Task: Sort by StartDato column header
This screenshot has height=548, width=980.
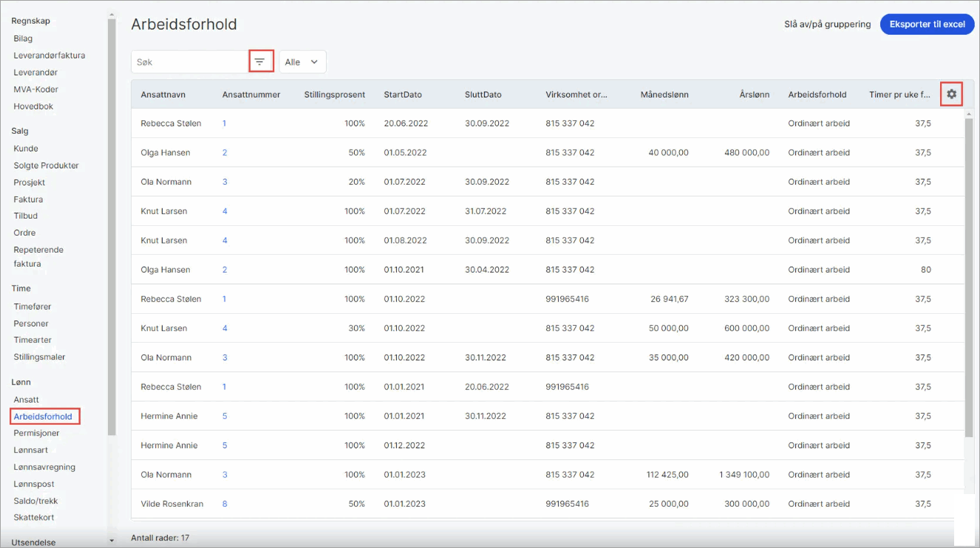Action: 403,95
